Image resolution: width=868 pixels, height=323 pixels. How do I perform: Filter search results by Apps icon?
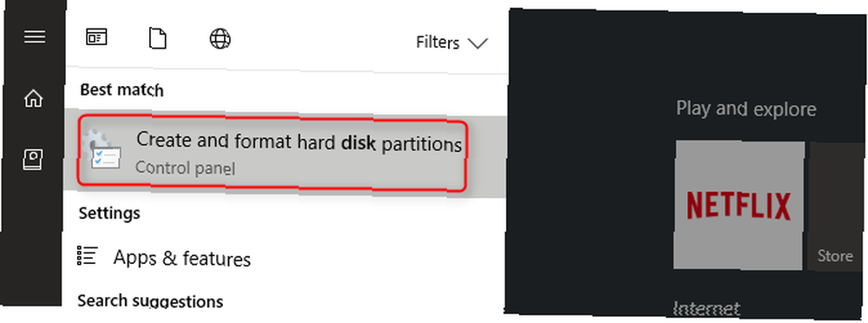pyautogui.click(x=96, y=37)
